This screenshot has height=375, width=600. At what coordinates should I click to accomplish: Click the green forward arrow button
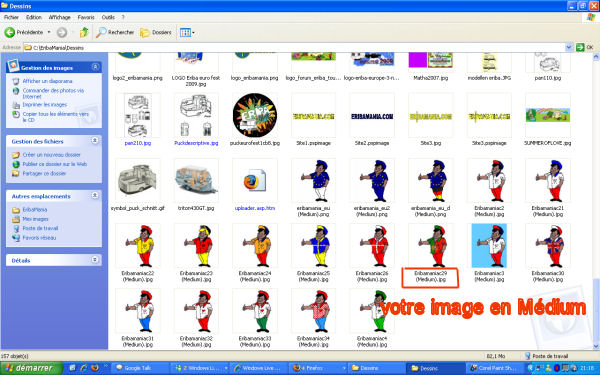click(x=62, y=33)
